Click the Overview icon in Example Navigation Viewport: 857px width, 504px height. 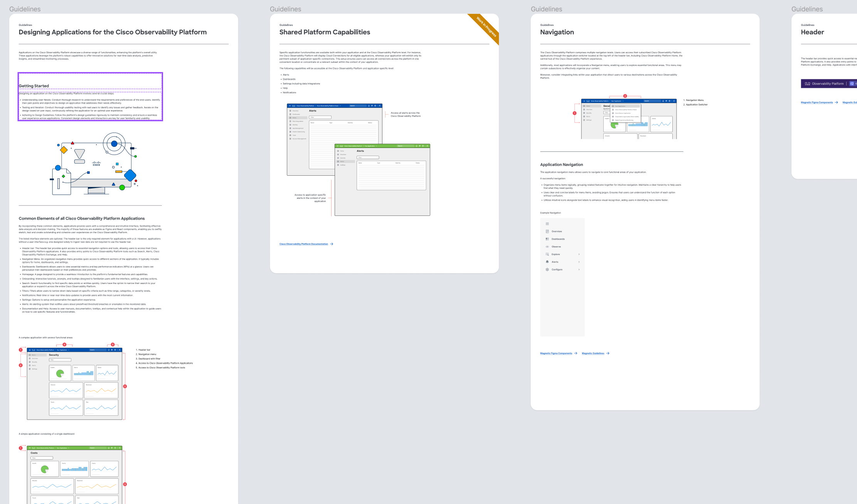click(547, 231)
